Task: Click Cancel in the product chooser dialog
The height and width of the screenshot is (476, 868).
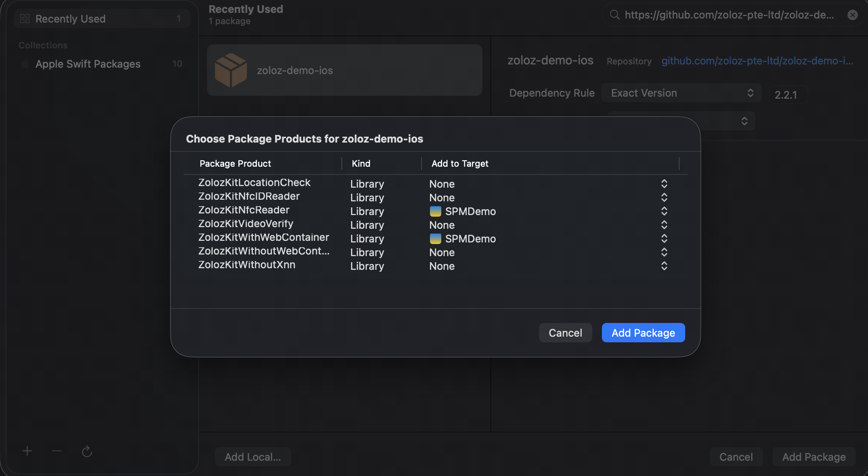Action: pos(565,333)
